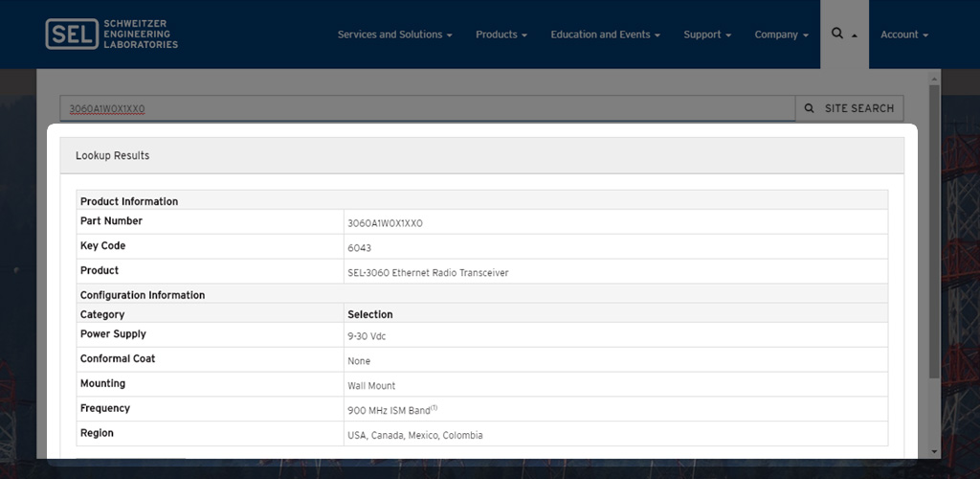Click the Frequency row label
980x479 pixels.
pyautogui.click(x=105, y=408)
